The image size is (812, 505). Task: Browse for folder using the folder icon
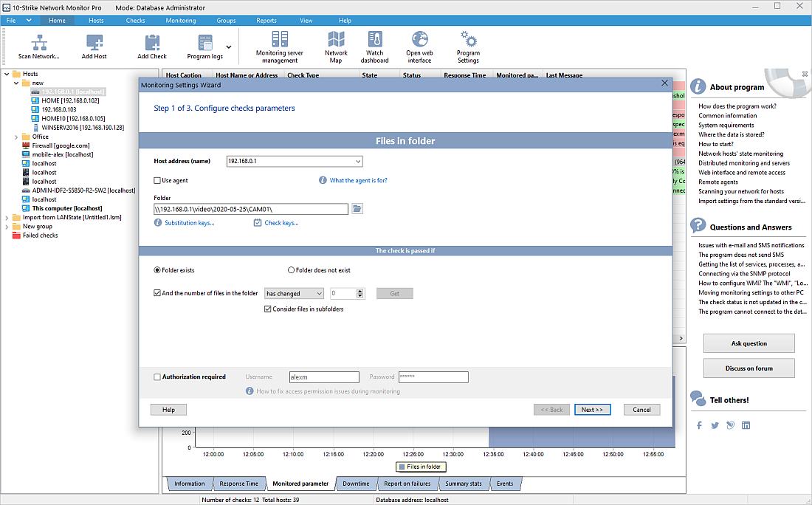click(357, 209)
